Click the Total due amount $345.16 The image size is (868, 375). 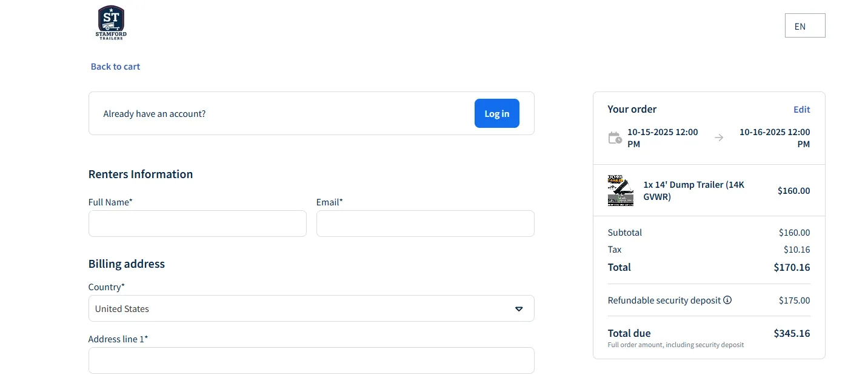coord(791,333)
